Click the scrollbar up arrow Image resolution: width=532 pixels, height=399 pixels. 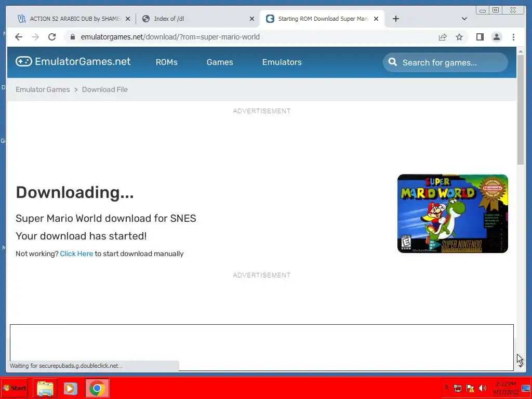tap(521, 51)
